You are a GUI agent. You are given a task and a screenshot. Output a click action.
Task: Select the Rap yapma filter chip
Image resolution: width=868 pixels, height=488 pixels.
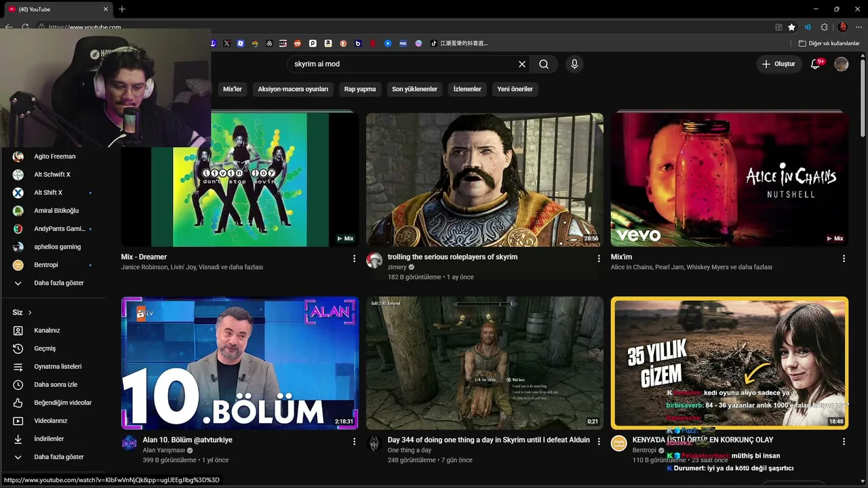(x=360, y=89)
